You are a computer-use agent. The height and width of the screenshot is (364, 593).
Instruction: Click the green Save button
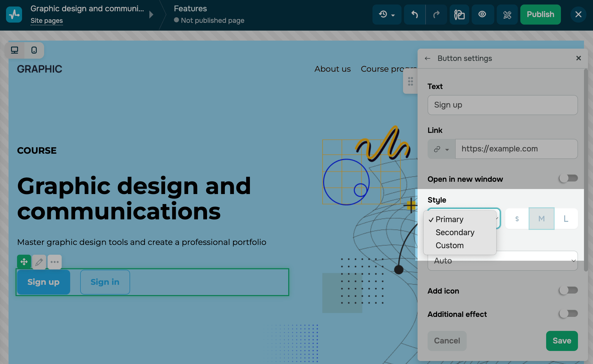point(562,341)
